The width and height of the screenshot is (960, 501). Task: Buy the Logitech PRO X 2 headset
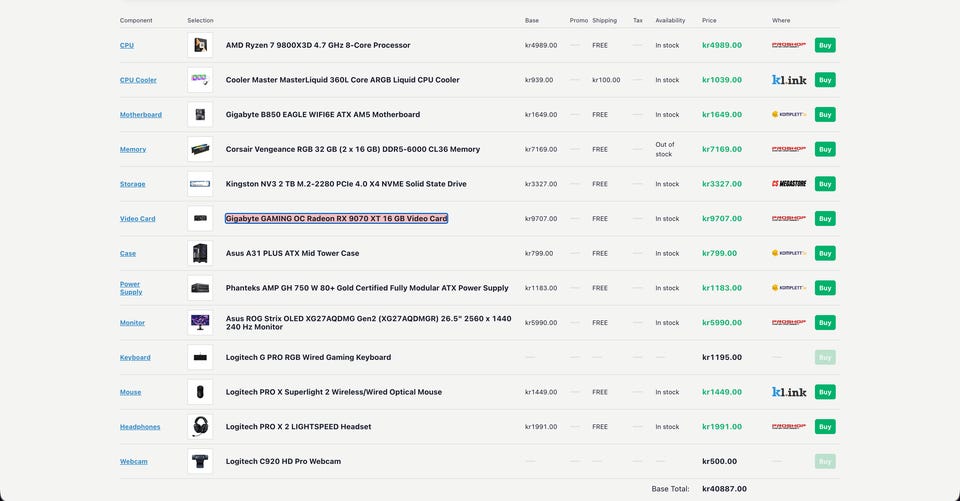pos(825,427)
